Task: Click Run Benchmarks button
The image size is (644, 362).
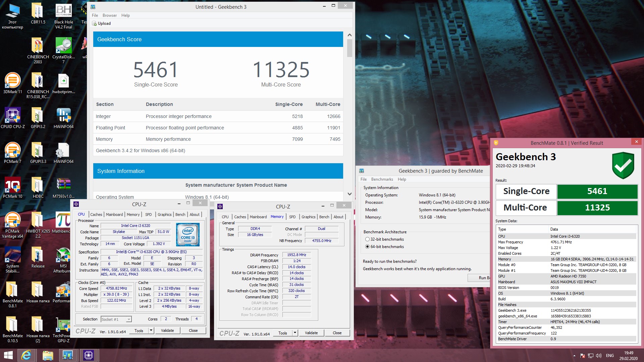Action: pos(479,278)
